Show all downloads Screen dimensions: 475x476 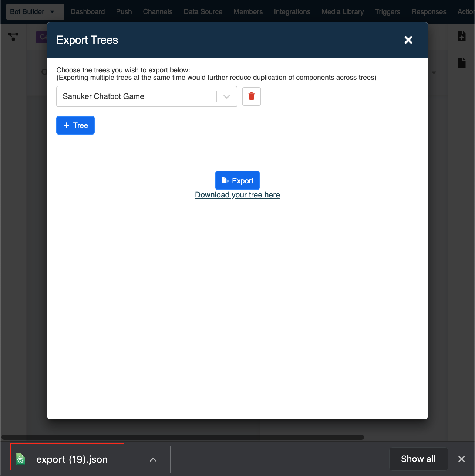[418, 459]
